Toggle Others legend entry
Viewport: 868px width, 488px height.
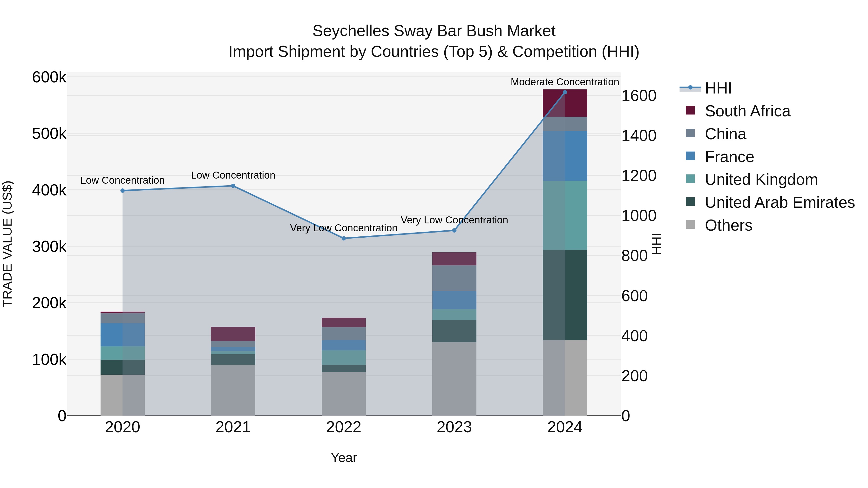(x=719, y=225)
